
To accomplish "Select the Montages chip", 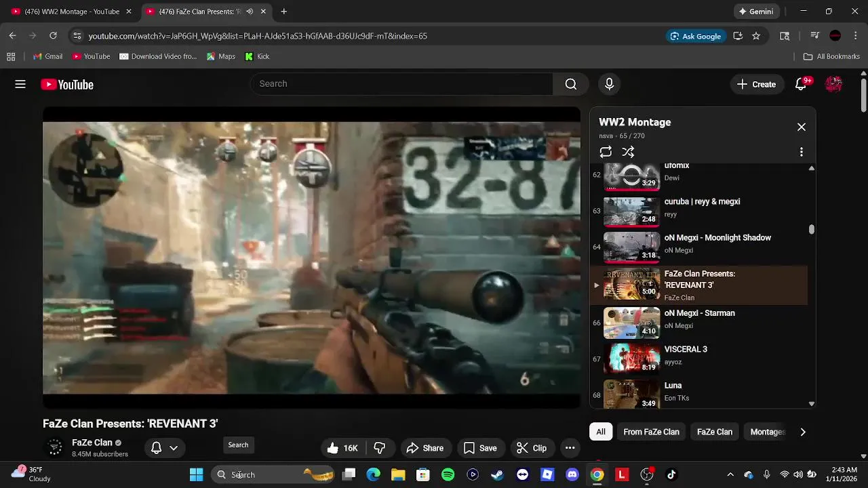I will coord(768,432).
